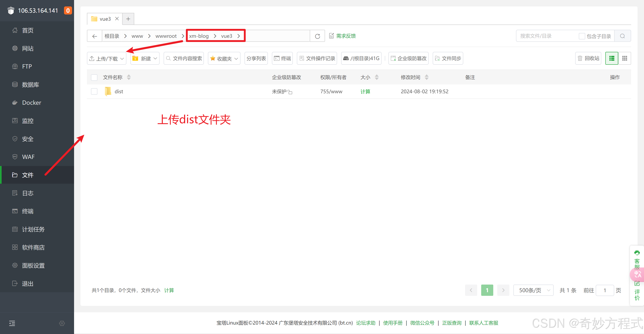644x334 pixels.
Task: Open the 回收站 recycle bin
Action: point(588,58)
